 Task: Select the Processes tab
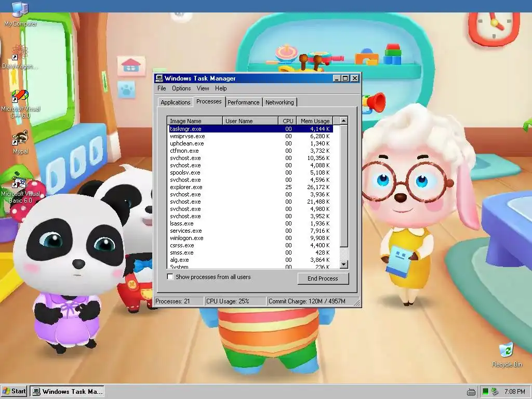click(209, 101)
